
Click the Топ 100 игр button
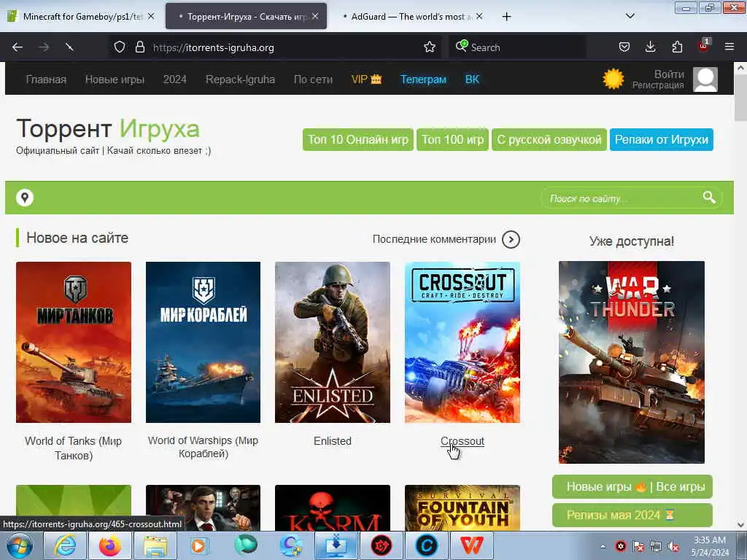[x=452, y=139]
